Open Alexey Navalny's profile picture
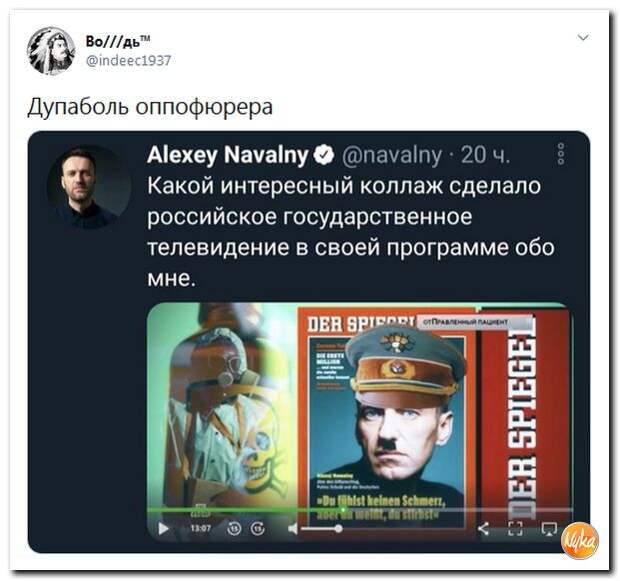620x581 pixels. pos(89,186)
